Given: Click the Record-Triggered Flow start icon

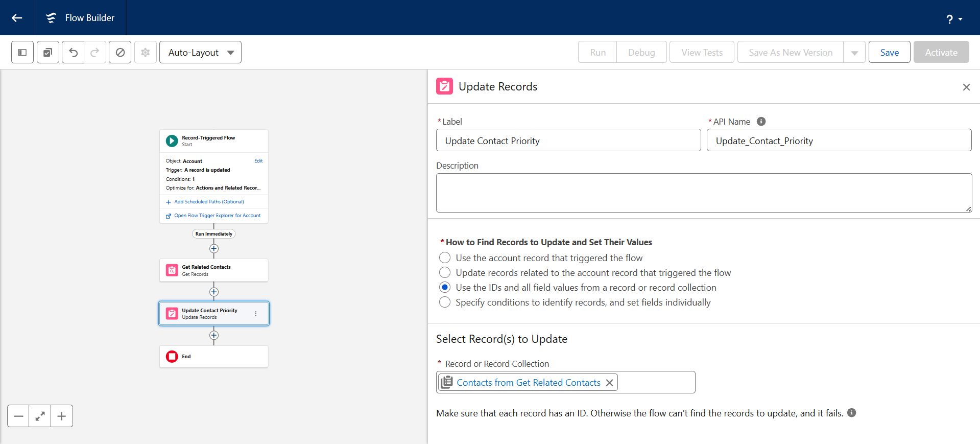Looking at the screenshot, I should (x=172, y=141).
